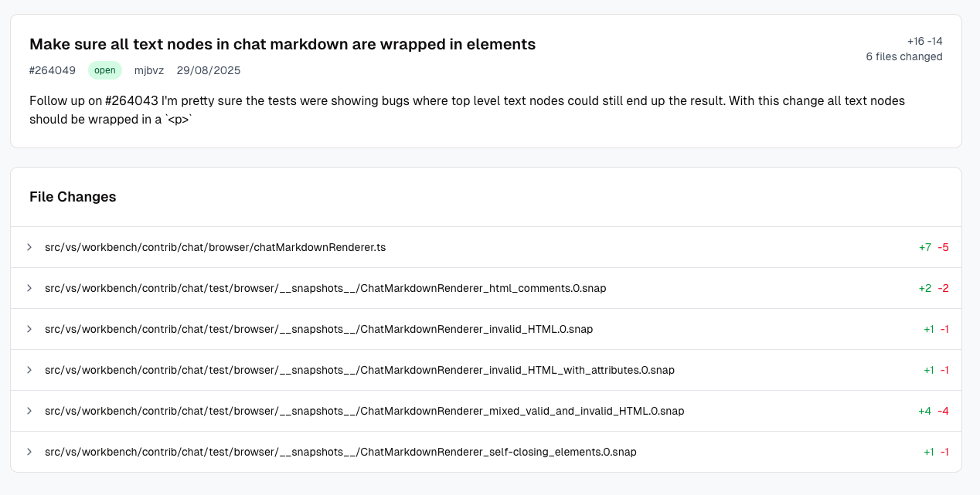Click the pull request title heading
Image resolution: width=980 pixels, height=495 pixels.
pyautogui.click(x=282, y=44)
